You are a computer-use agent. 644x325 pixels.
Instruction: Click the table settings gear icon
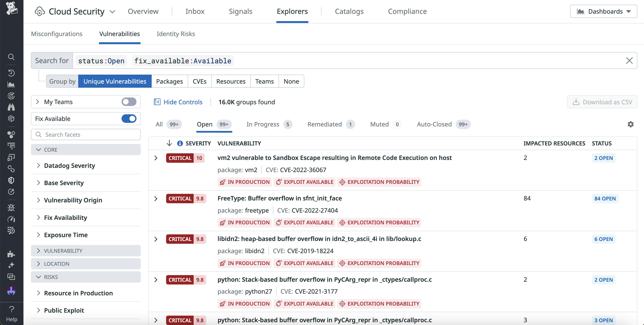(631, 124)
